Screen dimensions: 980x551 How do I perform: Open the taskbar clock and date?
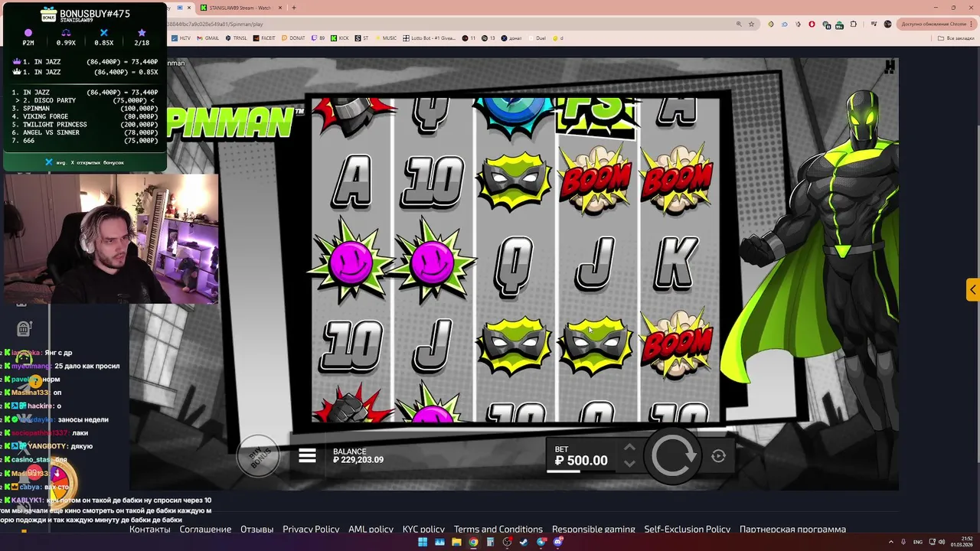(962, 542)
